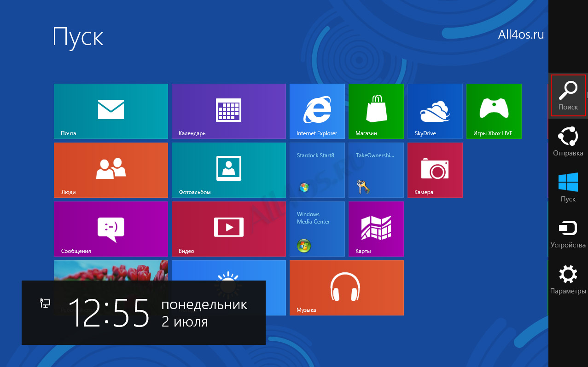Screen dimensions: 588x367
Task: Click the Пуск heading text
Action: [78, 36]
